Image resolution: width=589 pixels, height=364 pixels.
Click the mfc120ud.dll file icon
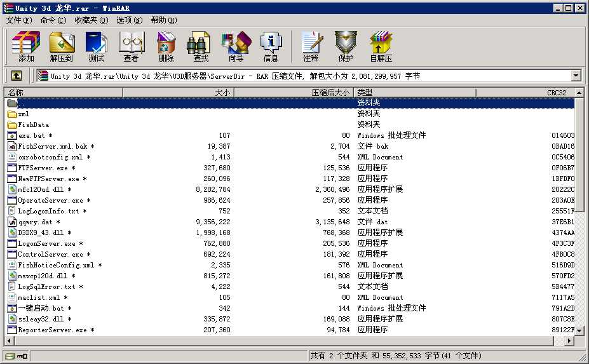pyautogui.click(x=12, y=190)
